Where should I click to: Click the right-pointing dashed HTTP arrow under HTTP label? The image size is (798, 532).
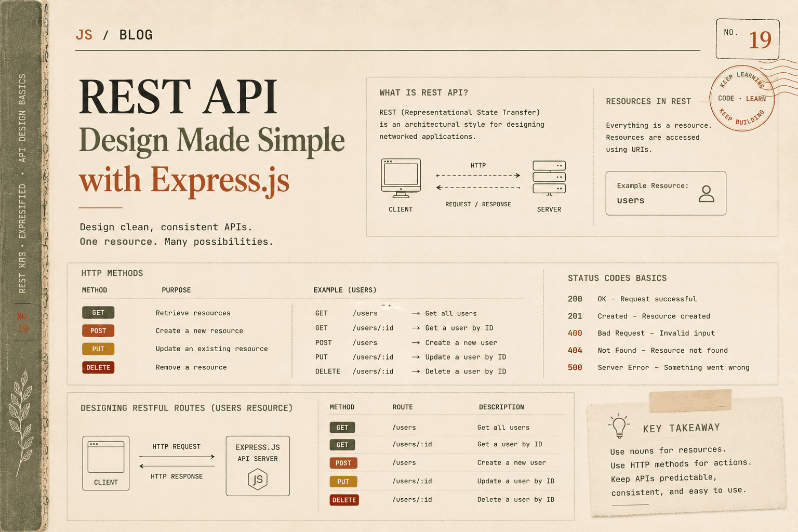(478, 176)
